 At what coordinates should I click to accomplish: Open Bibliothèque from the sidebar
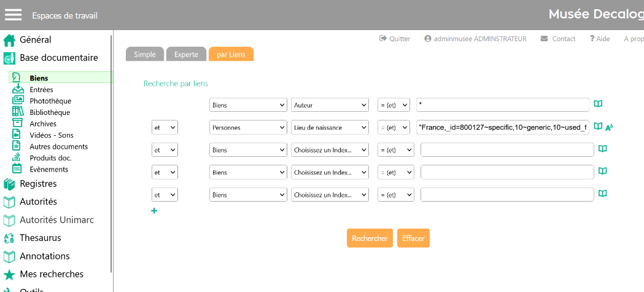click(50, 112)
